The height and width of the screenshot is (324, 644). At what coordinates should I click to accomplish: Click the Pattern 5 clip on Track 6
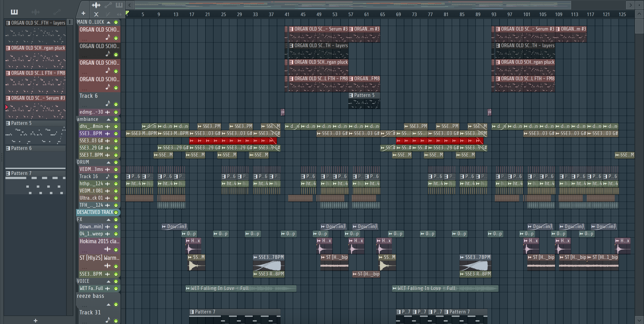(x=364, y=100)
